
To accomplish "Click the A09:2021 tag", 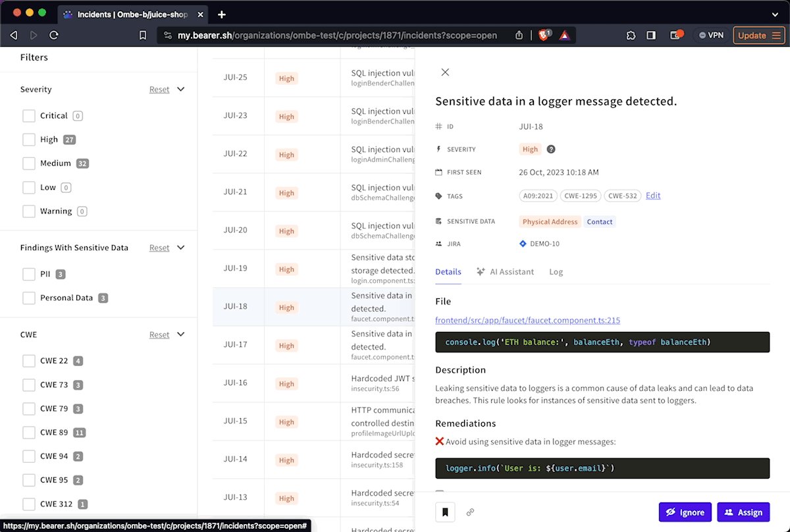I will (x=538, y=196).
